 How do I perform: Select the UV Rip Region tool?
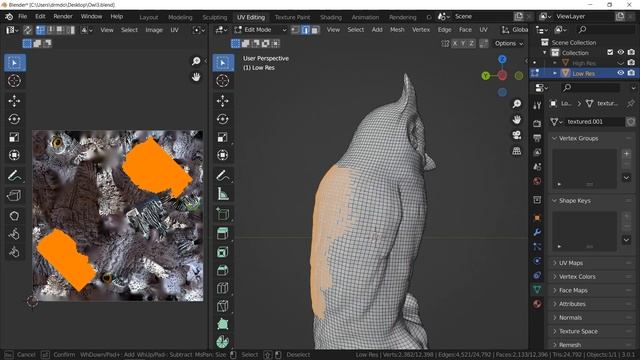tap(15, 196)
